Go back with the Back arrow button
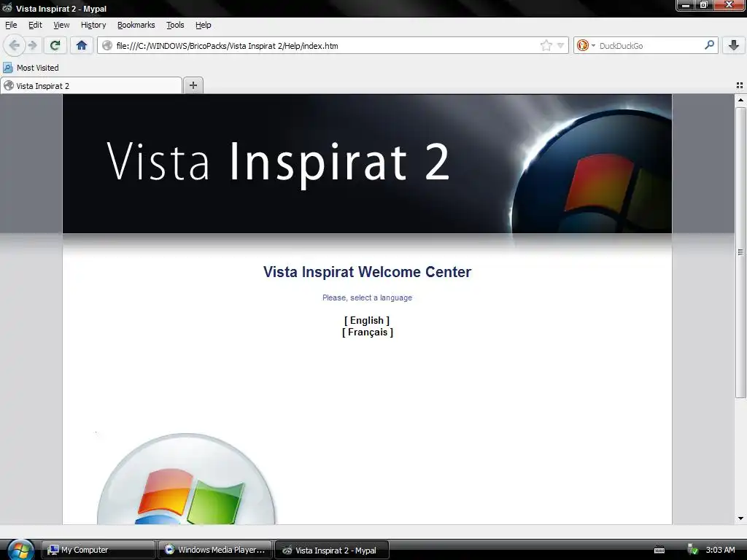The height and width of the screenshot is (560, 747). pos(15,45)
